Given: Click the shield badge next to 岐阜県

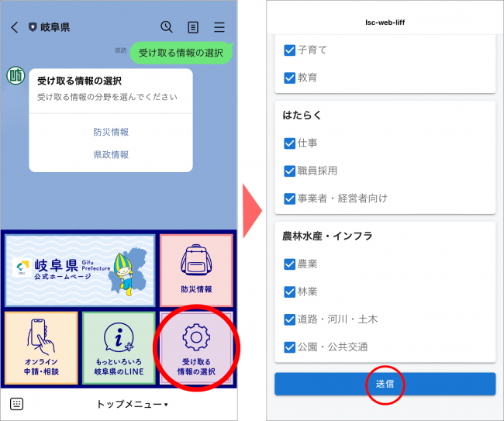Looking at the screenshot, I should tap(33, 27).
